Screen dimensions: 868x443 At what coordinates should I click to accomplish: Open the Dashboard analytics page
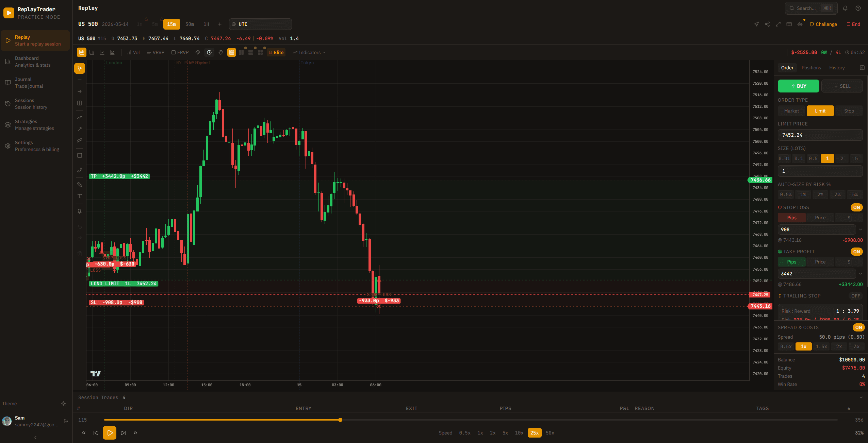pyautogui.click(x=35, y=62)
